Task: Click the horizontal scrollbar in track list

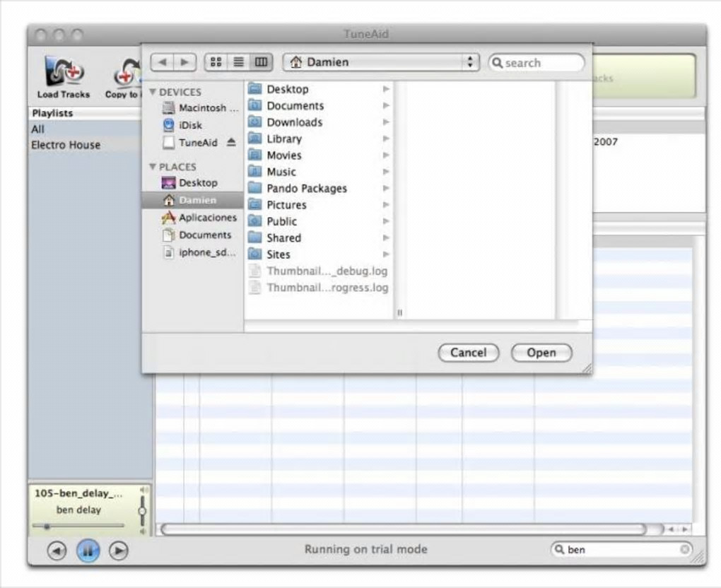Action: (x=404, y=529)
